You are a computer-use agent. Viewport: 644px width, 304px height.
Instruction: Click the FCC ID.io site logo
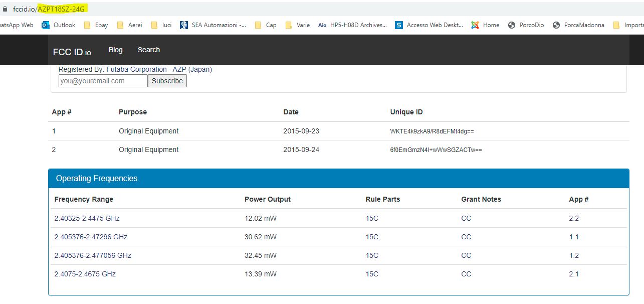(72, 52)
